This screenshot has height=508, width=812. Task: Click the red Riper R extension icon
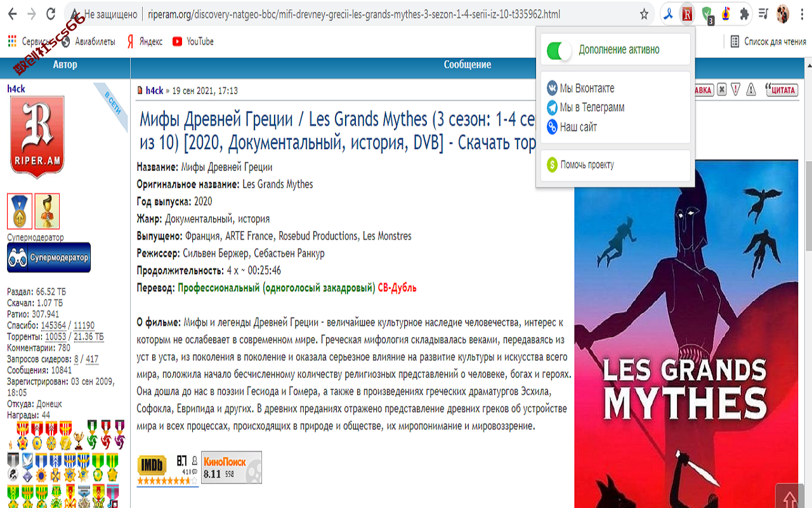687,14
